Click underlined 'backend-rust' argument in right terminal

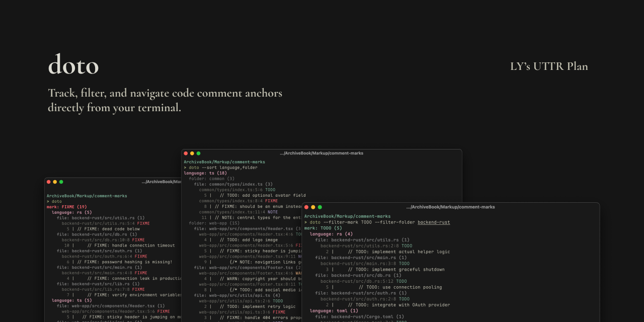(434, 222)
